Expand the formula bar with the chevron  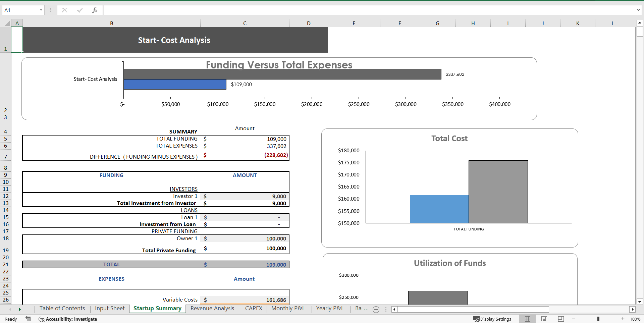pos(639,10)
